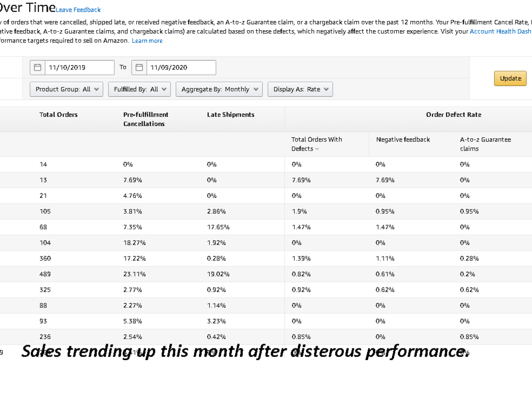Click the Negative feedback column header
This screenshot has height=399, width=532.
(403, 139)
